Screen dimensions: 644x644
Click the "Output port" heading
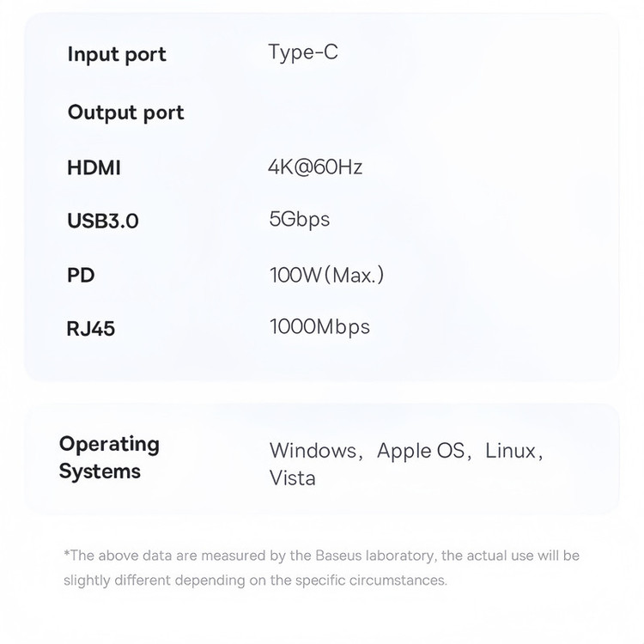125,112
